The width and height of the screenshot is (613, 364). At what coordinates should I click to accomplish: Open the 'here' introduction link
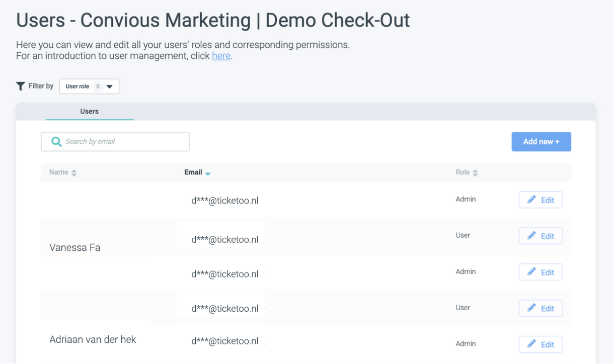[221, 56]
